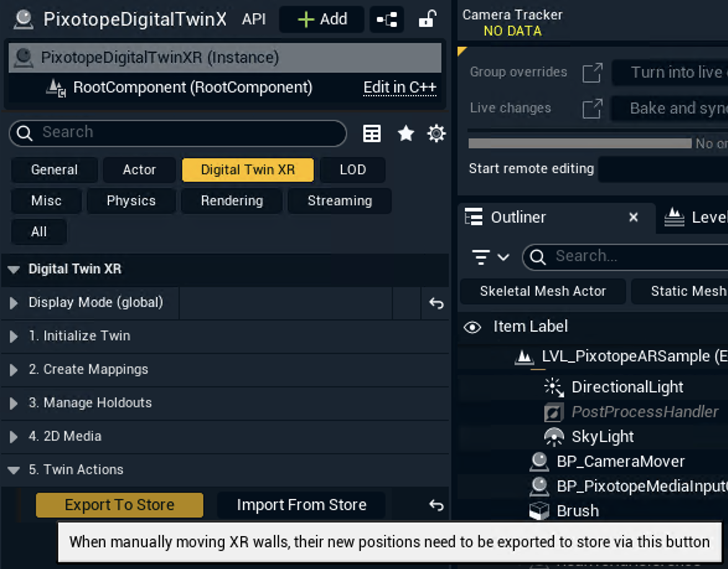Click the magnifier icon in details search

tap(25, 133)
